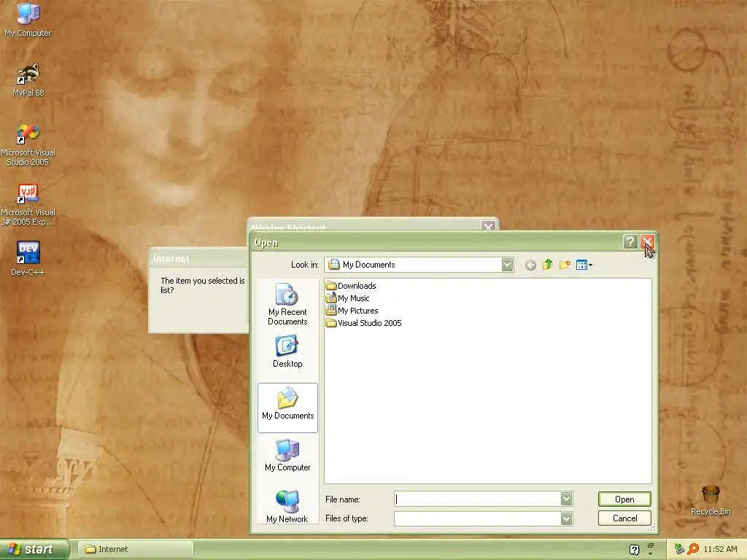The image size is (747, 560).
Task: Select Microsoft Visual J# 2005 Express icon
Action: (28, 205)
